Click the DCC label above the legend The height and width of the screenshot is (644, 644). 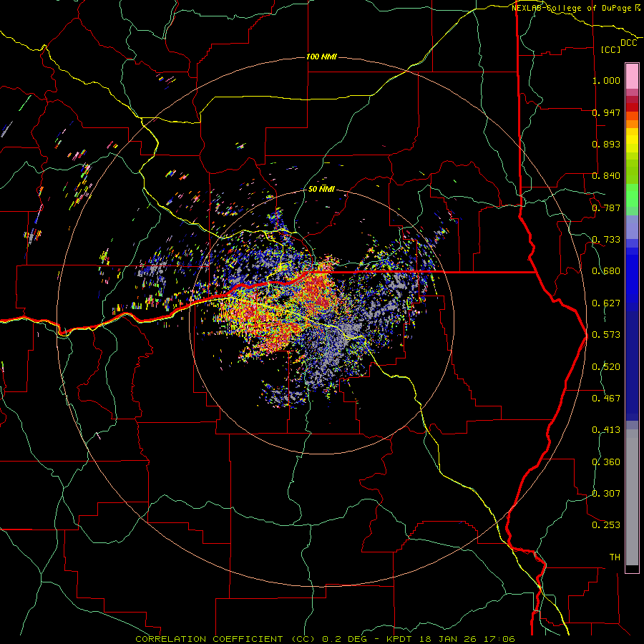pos(629,43)
